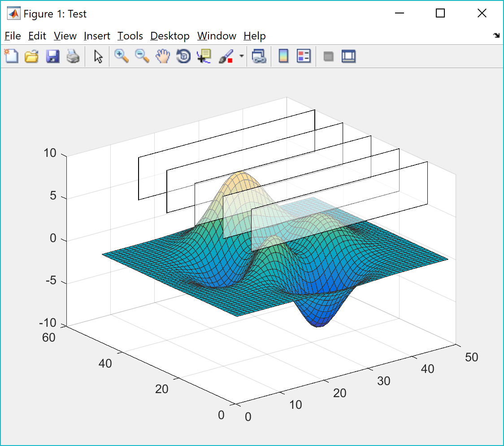Open the File menu
The height and width of the screenshot is (446, 504).
tap(13, 36)
